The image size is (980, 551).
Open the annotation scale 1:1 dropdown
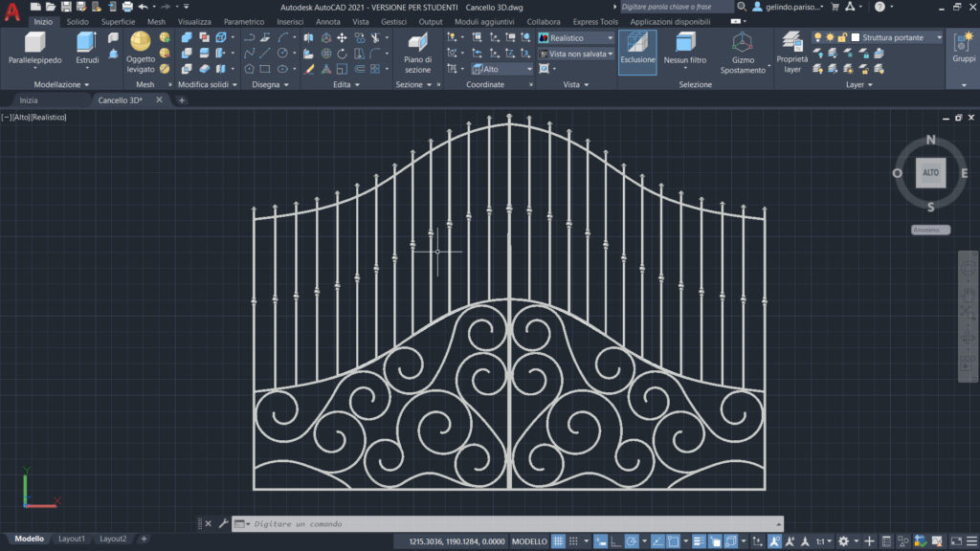(x=823, y=541)
